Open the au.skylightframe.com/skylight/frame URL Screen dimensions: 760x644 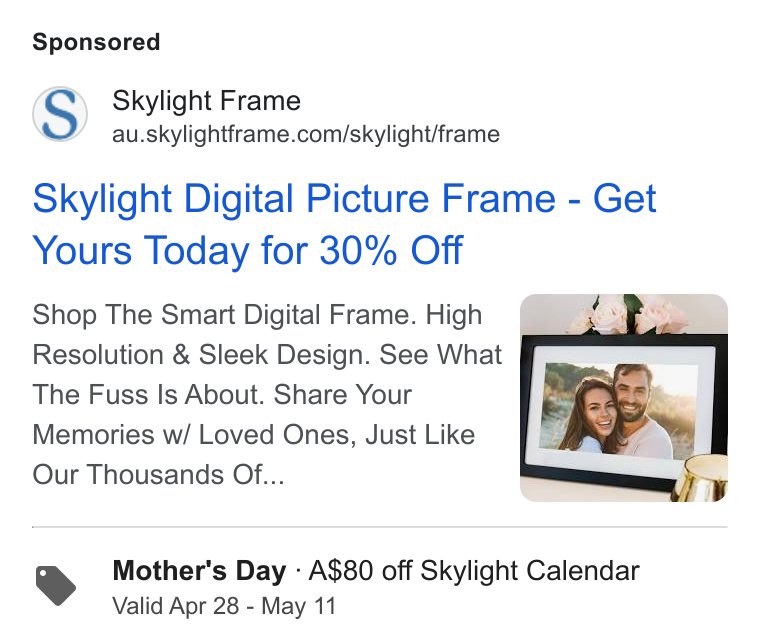pyautogui.click(x=306, y=134)
